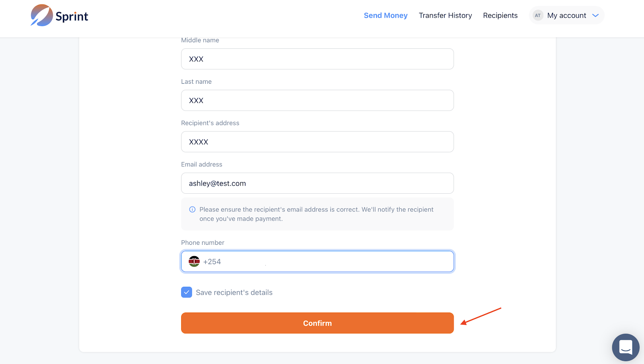Click the AT avatar icon
Viewport: 644px width, 364px height.
coord(538,15)
